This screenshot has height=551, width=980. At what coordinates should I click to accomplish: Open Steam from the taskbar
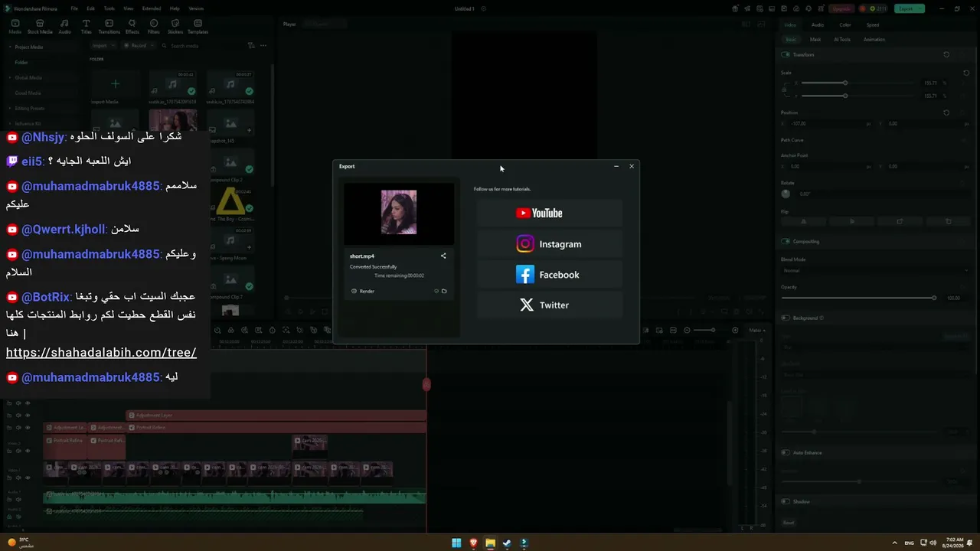(x=507, y=543)
